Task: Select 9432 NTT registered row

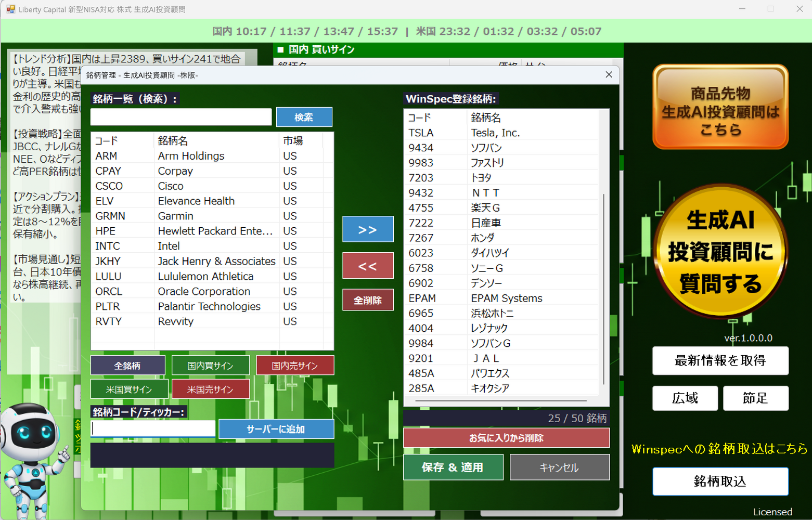Action: coord(502,193)
